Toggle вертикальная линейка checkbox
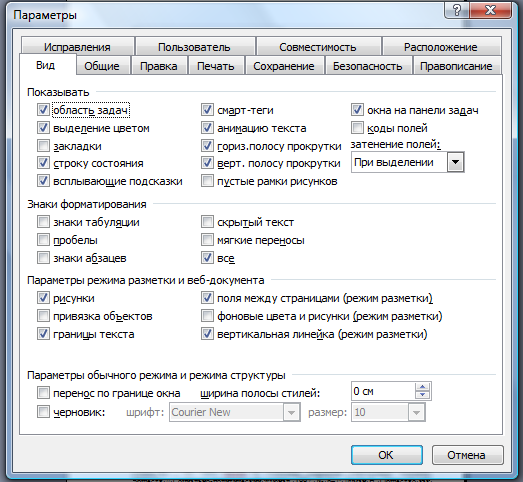The image size is (523, 482). pyautogui.click(x=207, y=334)
